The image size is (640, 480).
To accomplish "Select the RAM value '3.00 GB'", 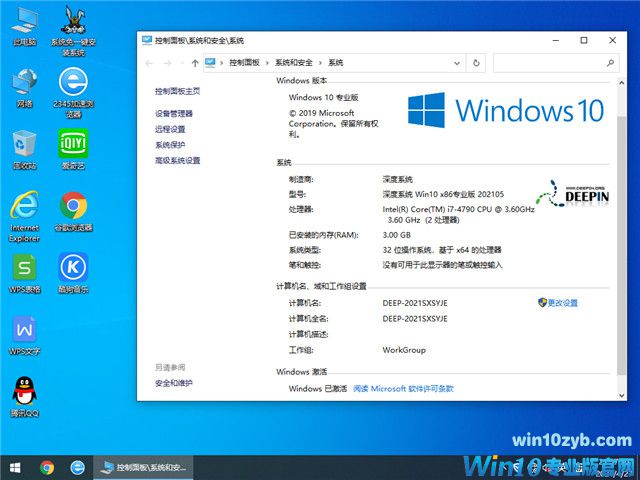I will coord(396,235).
